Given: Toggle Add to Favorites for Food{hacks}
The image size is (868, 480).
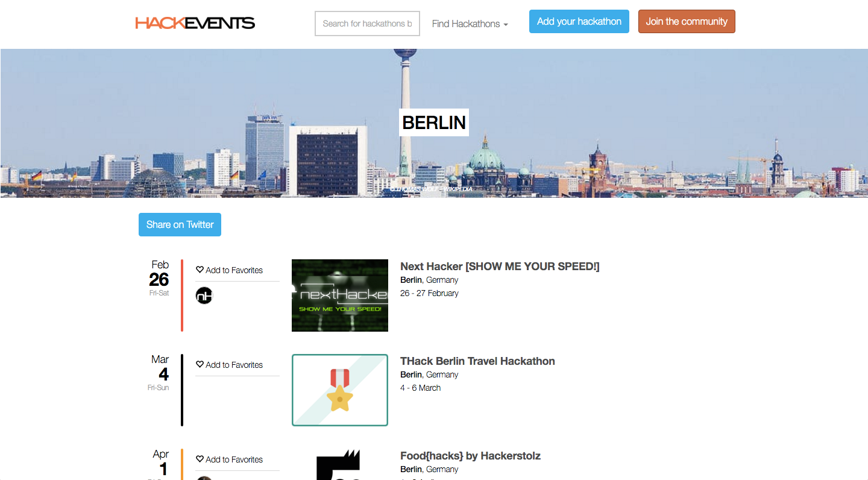Looking at the screenshot, I should click(230, 459).
